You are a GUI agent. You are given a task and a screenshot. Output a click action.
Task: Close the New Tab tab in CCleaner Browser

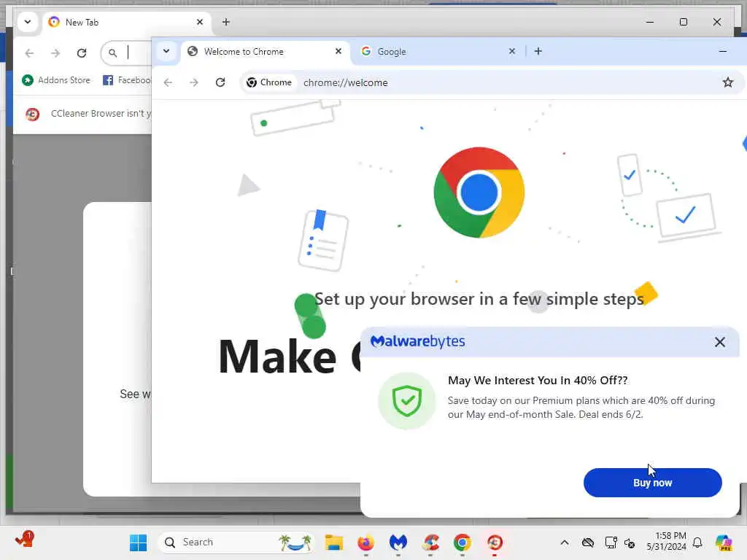200,22
